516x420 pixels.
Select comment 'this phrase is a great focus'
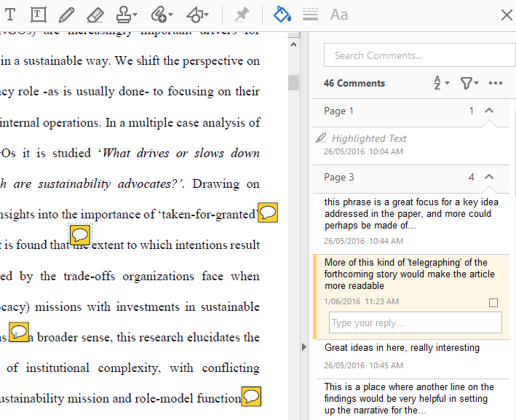tap(411, 223)
